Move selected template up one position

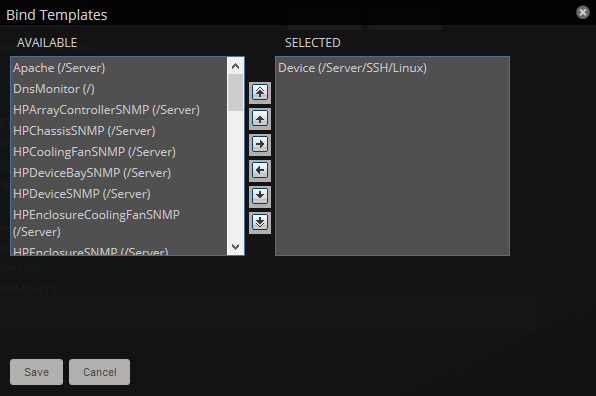point(260,119)
